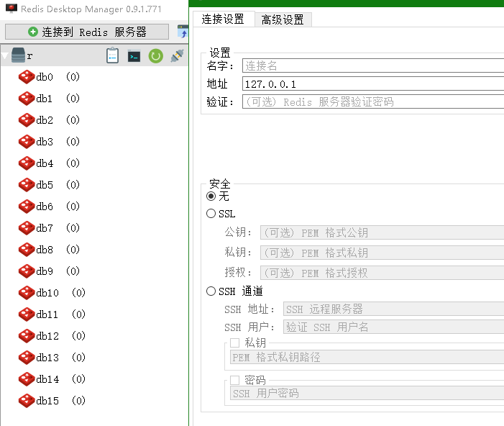This screenshot has width=504, height=426.
Task: Open the console terminal icon
Action: 134,56
